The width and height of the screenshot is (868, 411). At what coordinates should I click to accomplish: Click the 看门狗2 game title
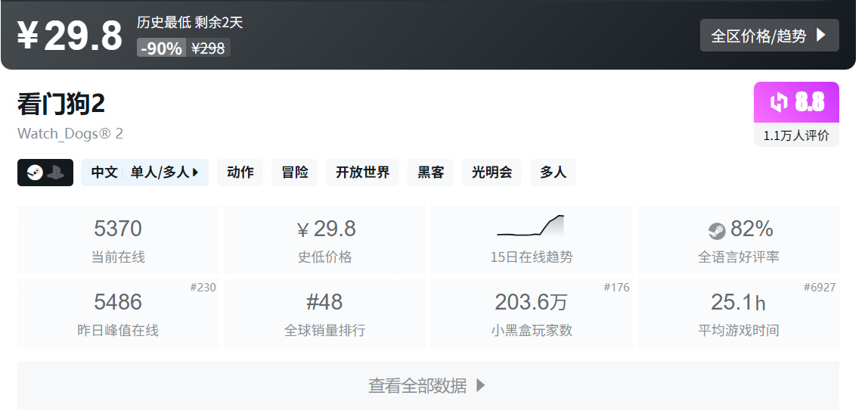[x=61, y=104]
